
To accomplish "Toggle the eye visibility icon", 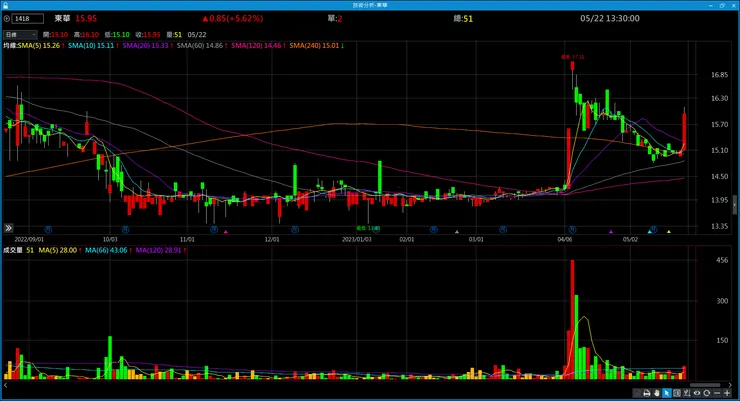I will tap(697, 393).
